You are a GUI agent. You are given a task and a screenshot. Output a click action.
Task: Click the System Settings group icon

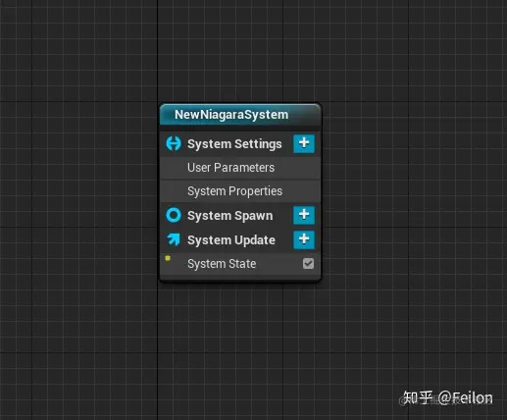(174, 143)
